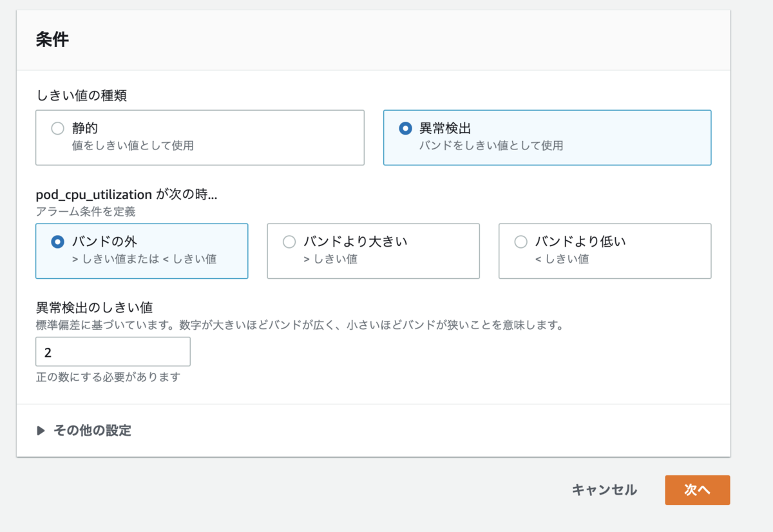
Task: Choose the バンドの外 alarm condition
Action: pos(142,251)
